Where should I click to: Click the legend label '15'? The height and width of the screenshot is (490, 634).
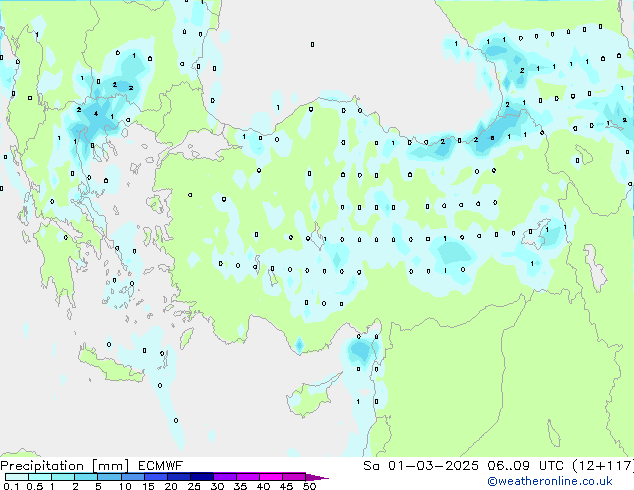(148, 486)
